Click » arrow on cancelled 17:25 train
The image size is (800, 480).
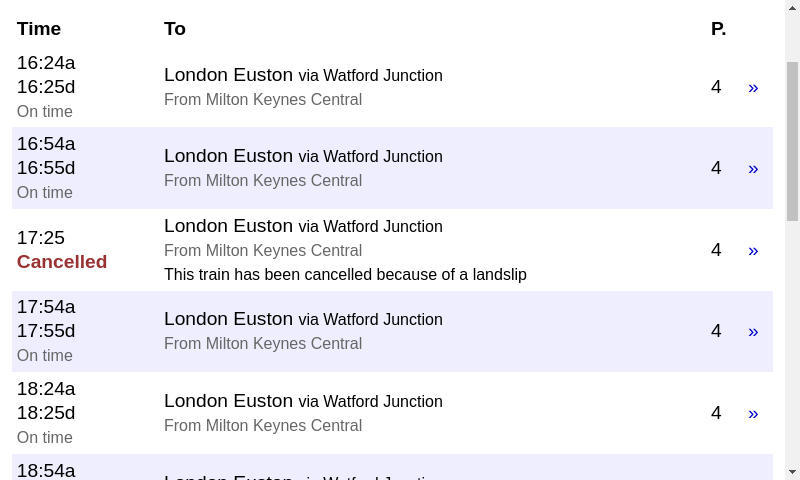[753, 251]
